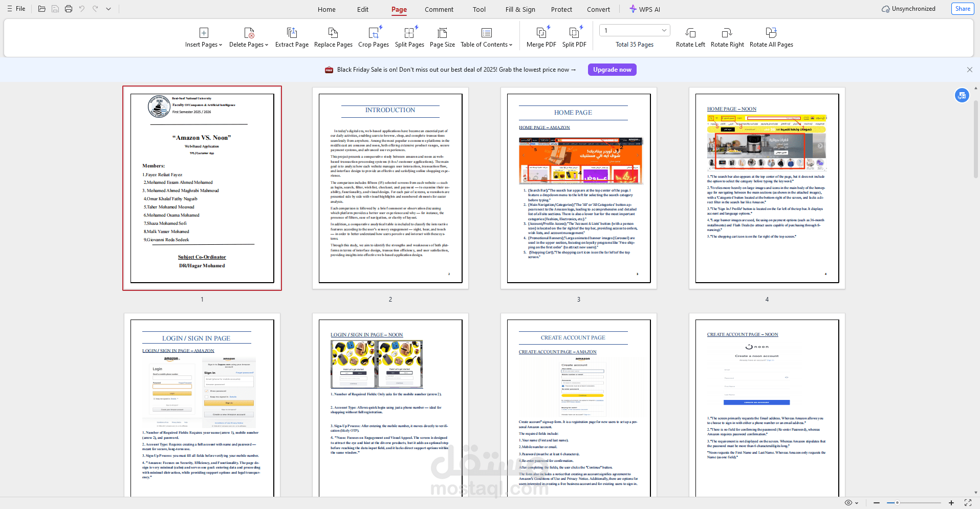Expand Table of Contents dropdown
Image resolution: width=980 pixels, height=509 pixels.
[x=487, y=37]
